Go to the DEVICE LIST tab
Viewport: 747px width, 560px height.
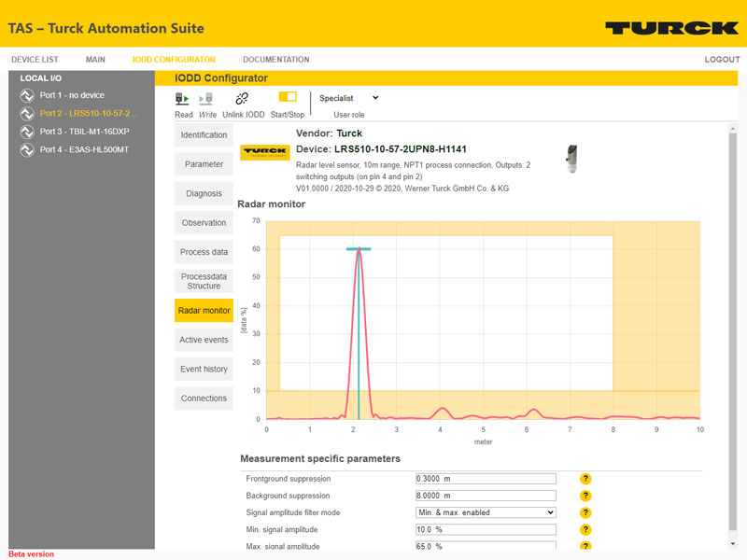pos(35,60)
